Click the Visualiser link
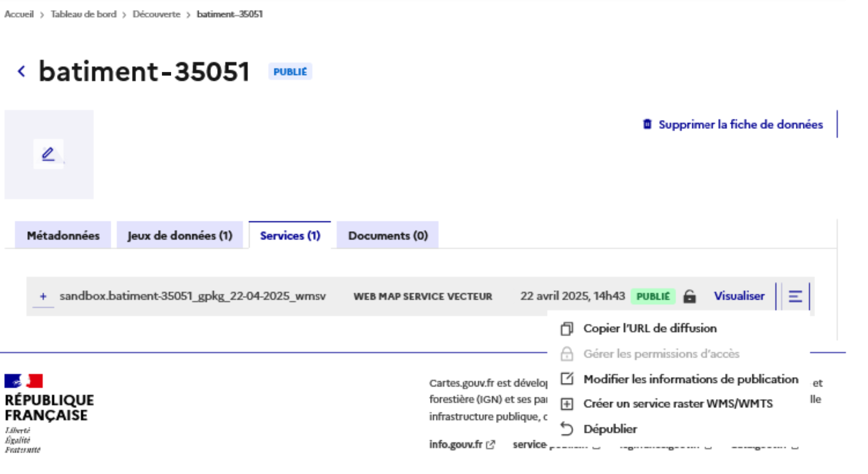The image size is (868, 474). pos(739,296)
